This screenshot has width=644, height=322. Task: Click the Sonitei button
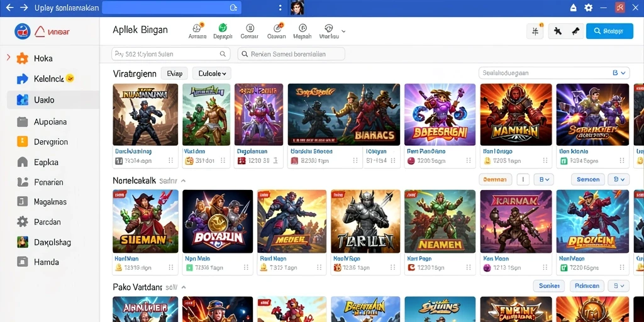point(548,286)
